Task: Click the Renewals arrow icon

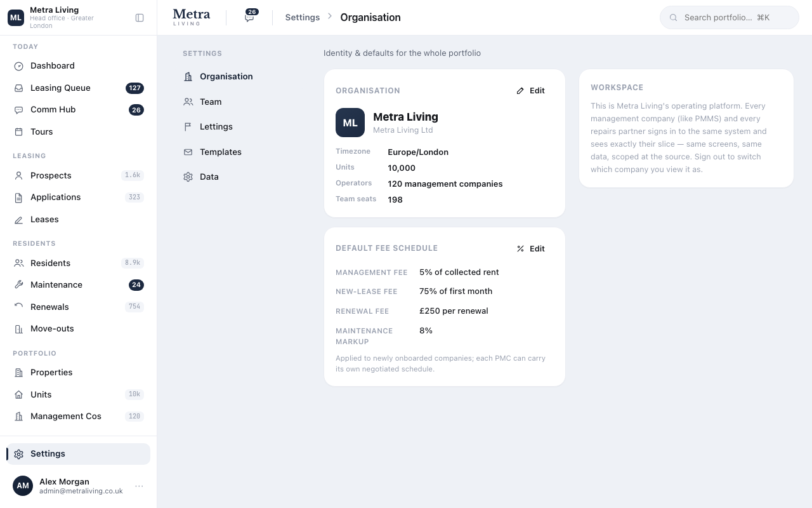Action: [x=18, y=307]
